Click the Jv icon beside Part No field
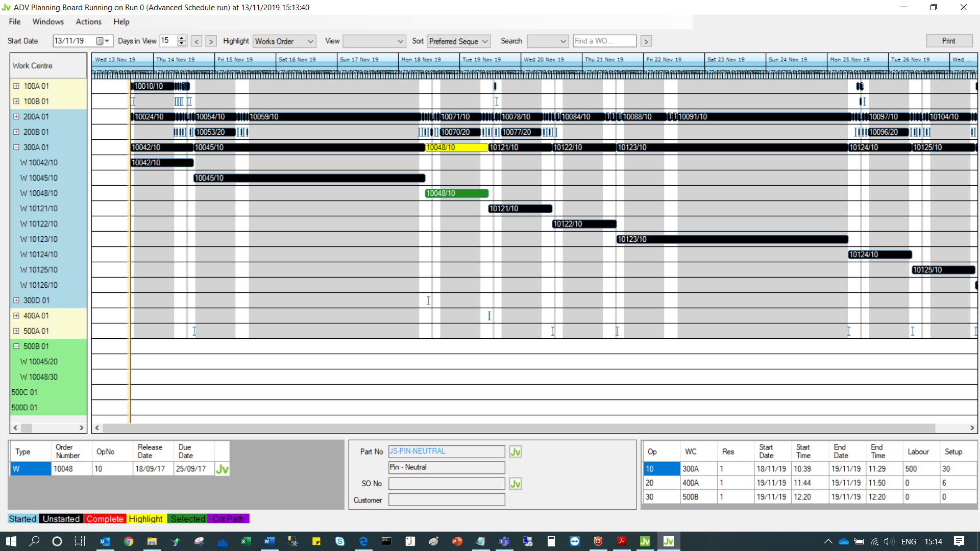This screenshot has width=980, height=551. pos(516,452)
